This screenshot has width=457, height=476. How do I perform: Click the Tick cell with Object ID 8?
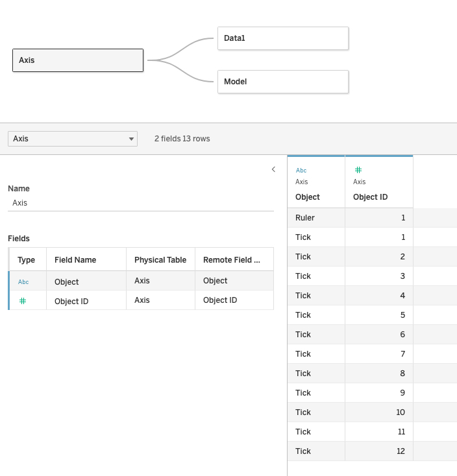[316, 373]
